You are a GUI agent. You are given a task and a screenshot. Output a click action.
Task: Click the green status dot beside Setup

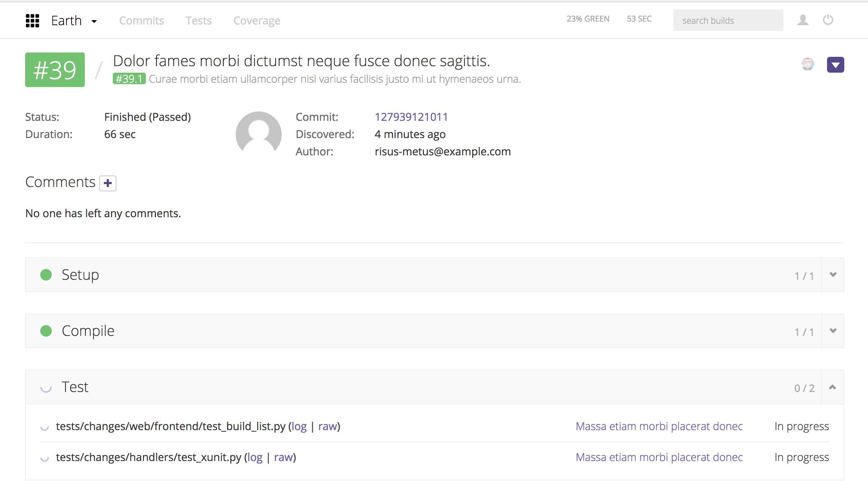pyautogui.click(x=46, y=275)
